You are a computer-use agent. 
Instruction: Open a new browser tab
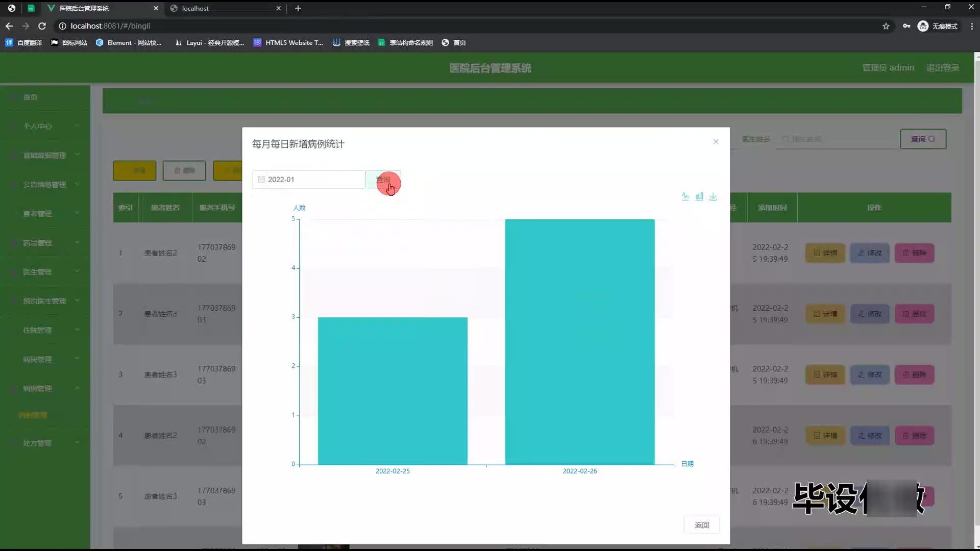click(298, 8)
